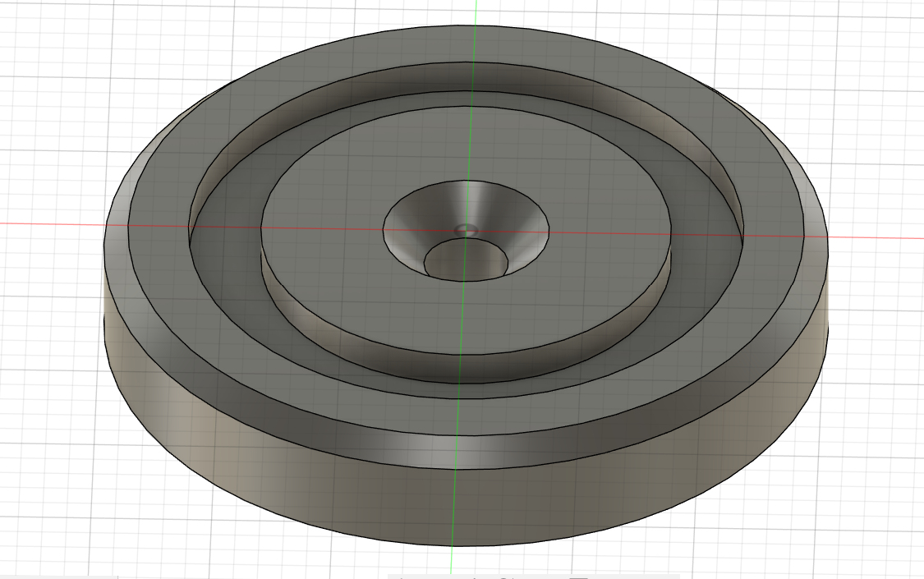
Task: Click the origin point at model center
Action: coord(466,229)
